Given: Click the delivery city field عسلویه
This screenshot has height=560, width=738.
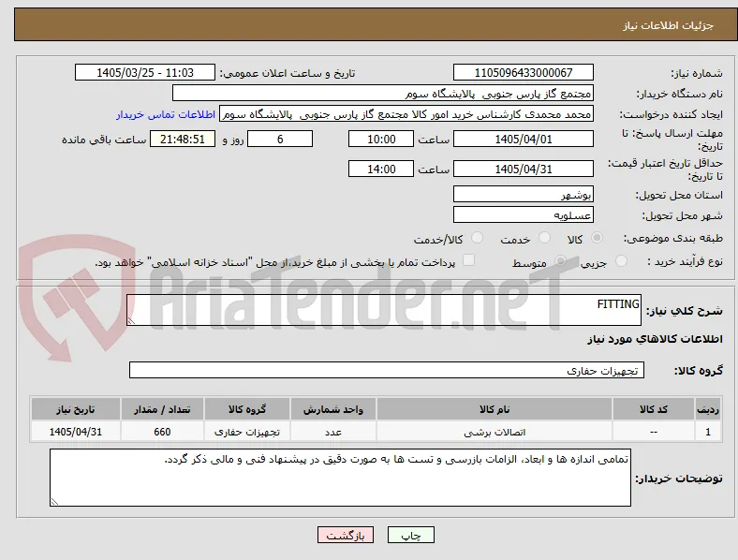Looking at the screenshot, I should point(523,215).
